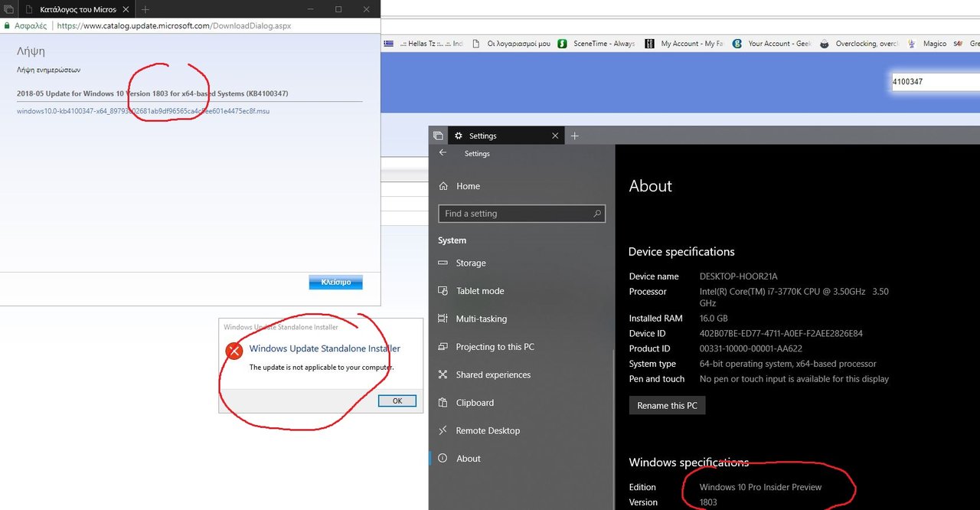The height and width of the screenshot is (510, 980).
Task: Click the red error icon in installer dialog
Action: pos(234,350)
